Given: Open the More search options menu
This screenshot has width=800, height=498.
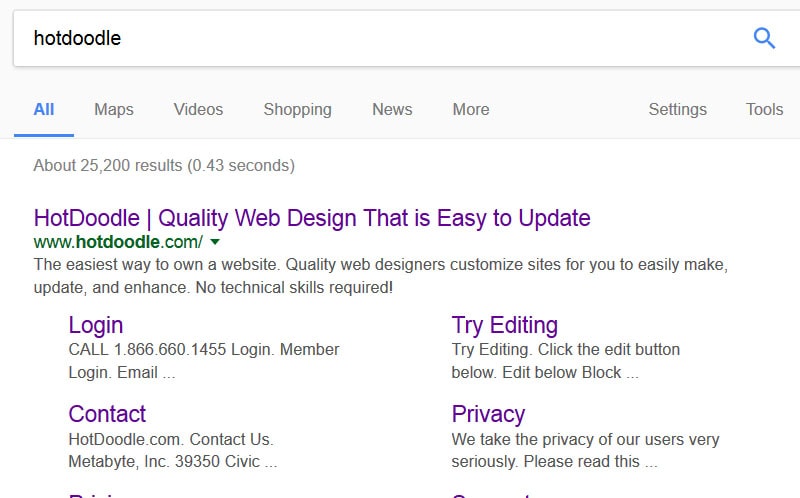Looking at the screenshot, I should click(471, 109).
